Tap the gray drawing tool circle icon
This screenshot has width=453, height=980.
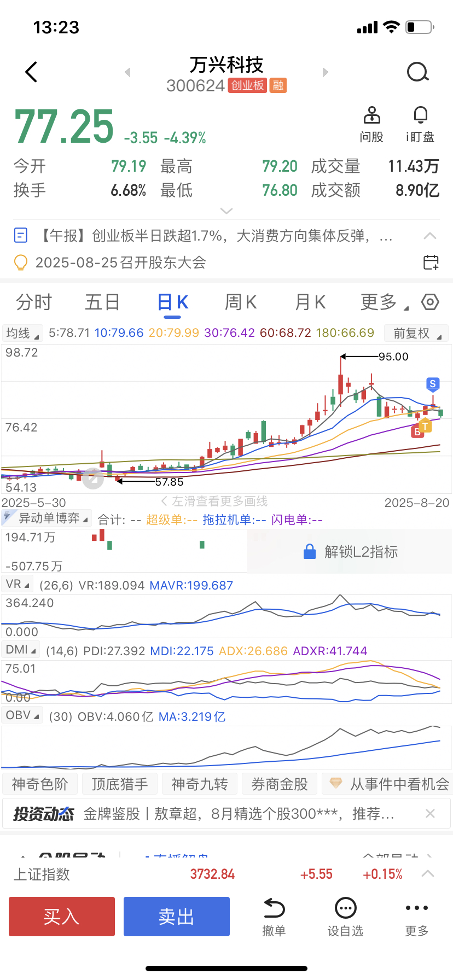pos(93,478)
